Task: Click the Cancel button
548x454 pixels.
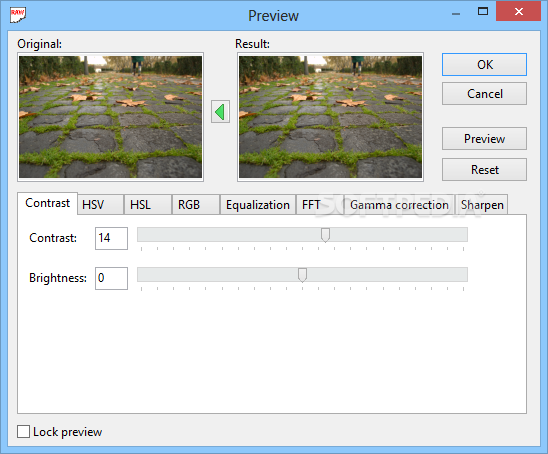Action: tap(484, 94)
